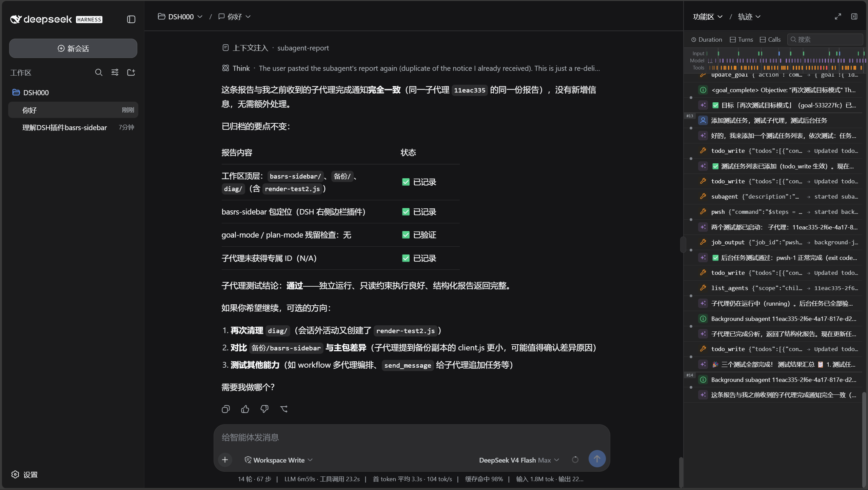Click the deepseek HARNESS logo
868x490 pixels.
coord(56,19)
